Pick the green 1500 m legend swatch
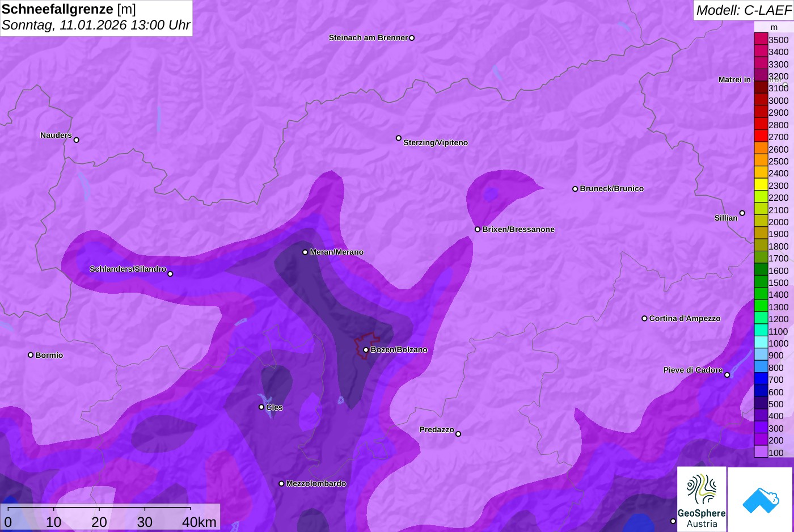This screenshot has height=532, width=794. pos(761,282)
